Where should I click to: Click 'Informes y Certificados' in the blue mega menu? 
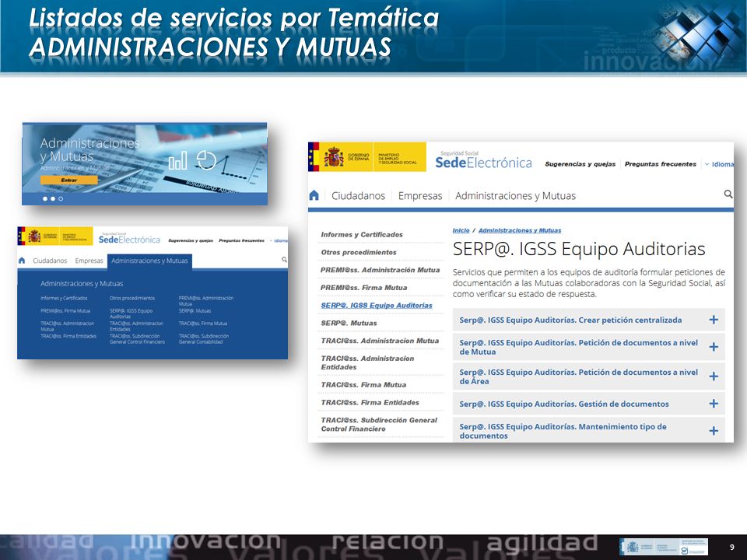(64, 298)
